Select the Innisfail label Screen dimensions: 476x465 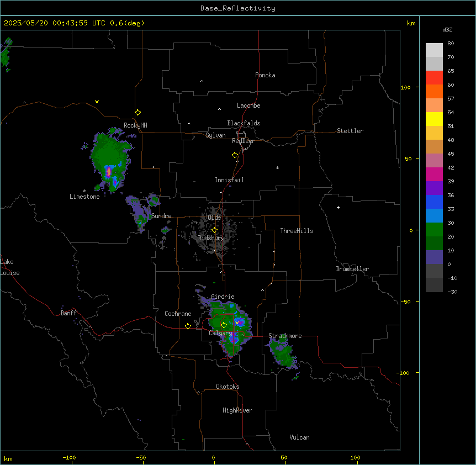click(x=229, y=180)
